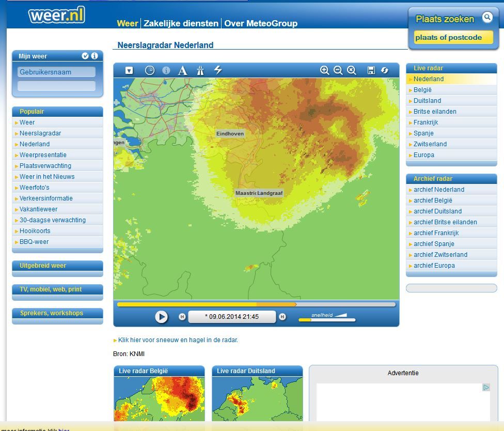
Task: Reset radar map zoom
Action: [x=352, y=71]
